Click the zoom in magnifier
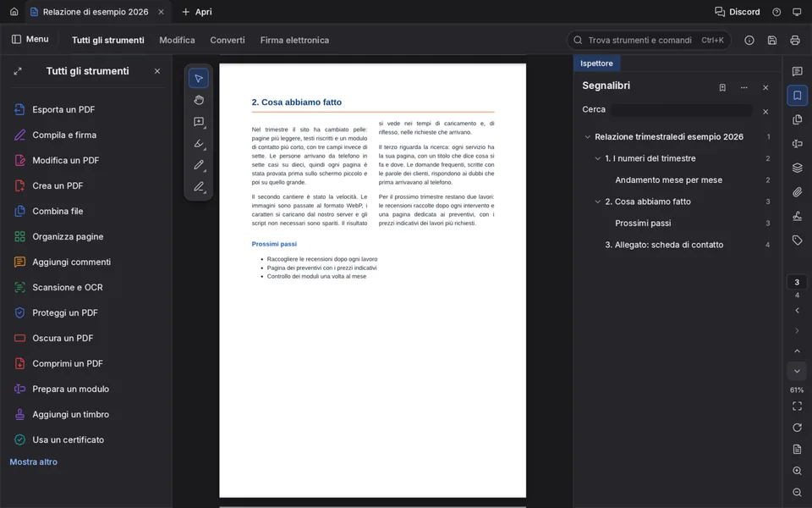 pyautogui.click(x=797, y=471)
